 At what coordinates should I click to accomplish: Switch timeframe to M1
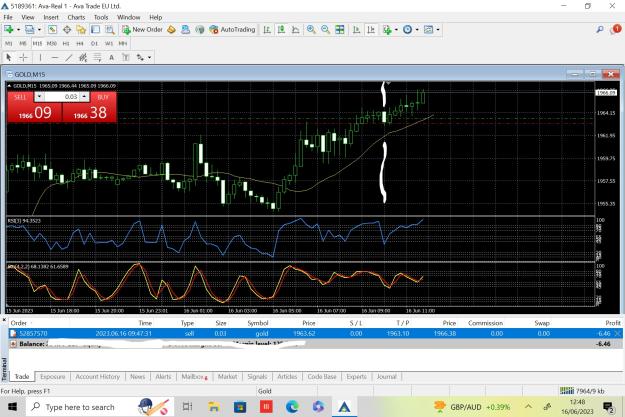tap(9, 43)
